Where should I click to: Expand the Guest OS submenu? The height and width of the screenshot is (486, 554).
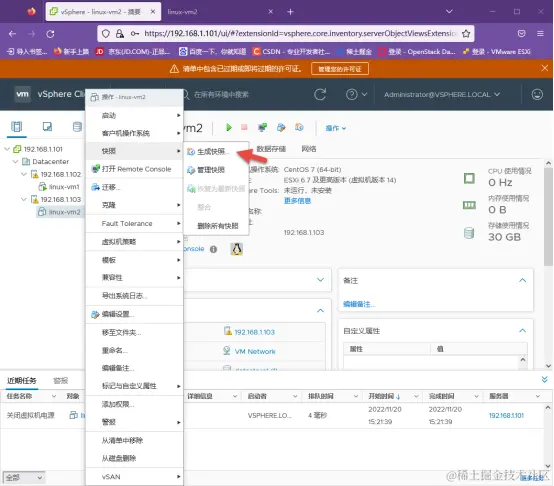(x=134, y=133)
